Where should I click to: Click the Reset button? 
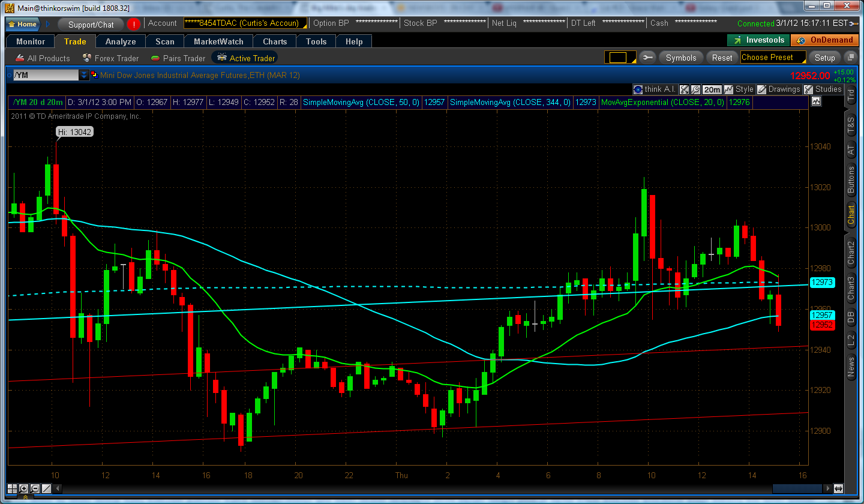(x=722, y=58)
